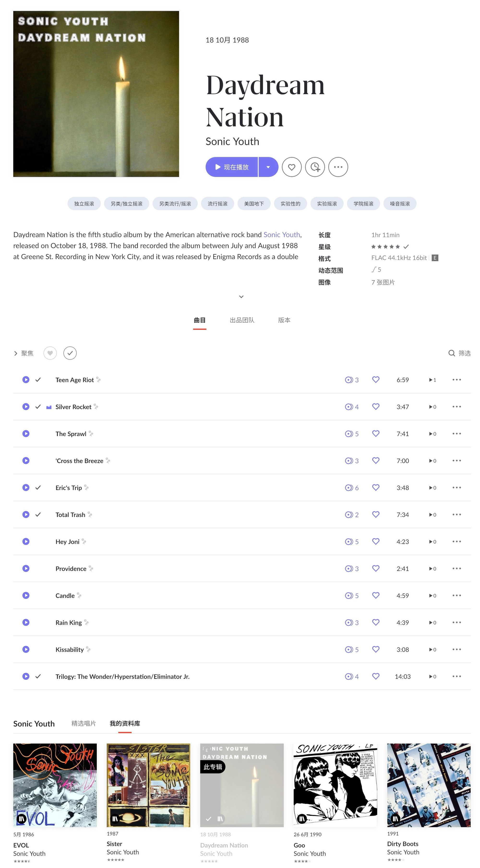Click the add-to-queue clock plus icon
The image size is (480, 868).
click(x=315, y=167)
